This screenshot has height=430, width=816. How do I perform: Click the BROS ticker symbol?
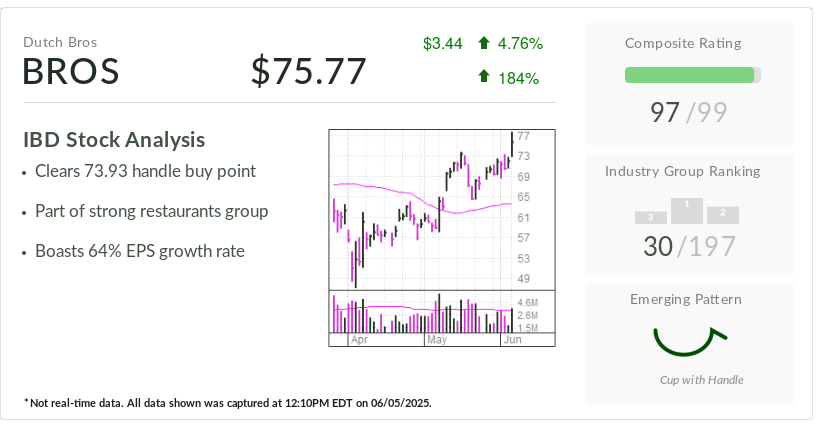point(71,72)
